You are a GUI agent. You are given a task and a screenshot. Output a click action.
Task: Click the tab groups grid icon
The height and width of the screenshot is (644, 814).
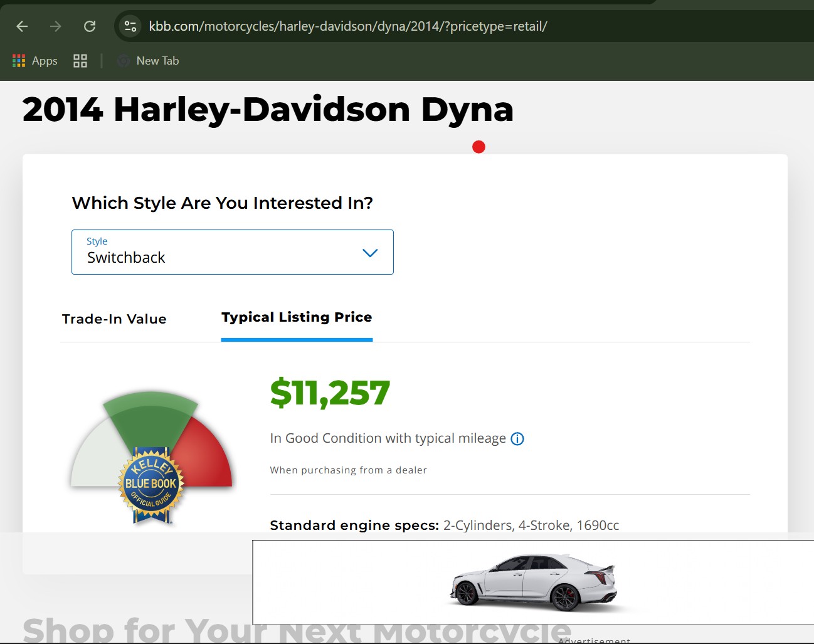tap(80, 61)
